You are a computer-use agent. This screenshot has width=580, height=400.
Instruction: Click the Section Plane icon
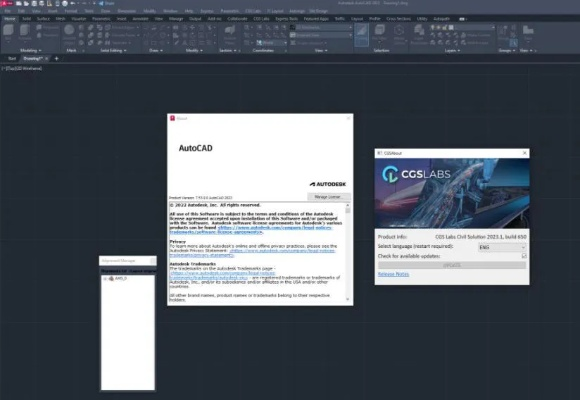pos(230,33)
